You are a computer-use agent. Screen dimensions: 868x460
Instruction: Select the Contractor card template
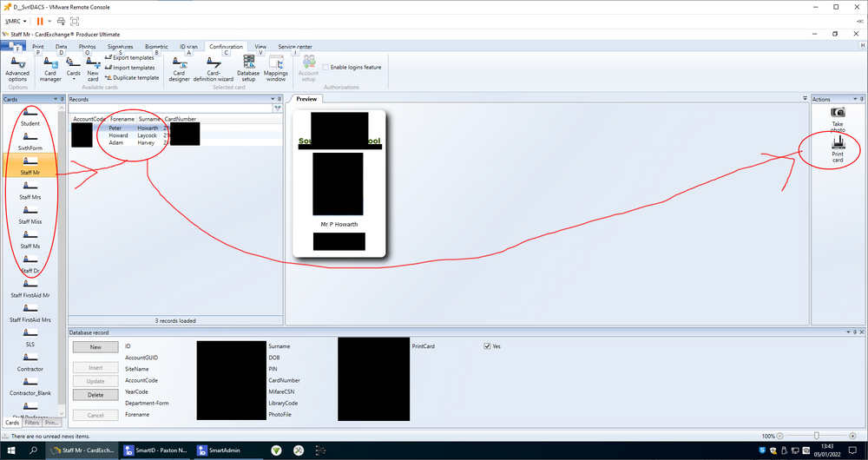[30, 362]
